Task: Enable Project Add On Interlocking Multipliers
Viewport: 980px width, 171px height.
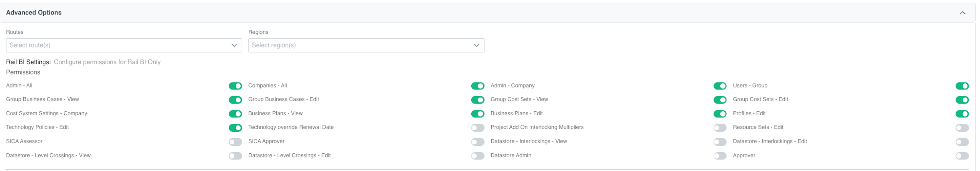Action: pos(720,128)
